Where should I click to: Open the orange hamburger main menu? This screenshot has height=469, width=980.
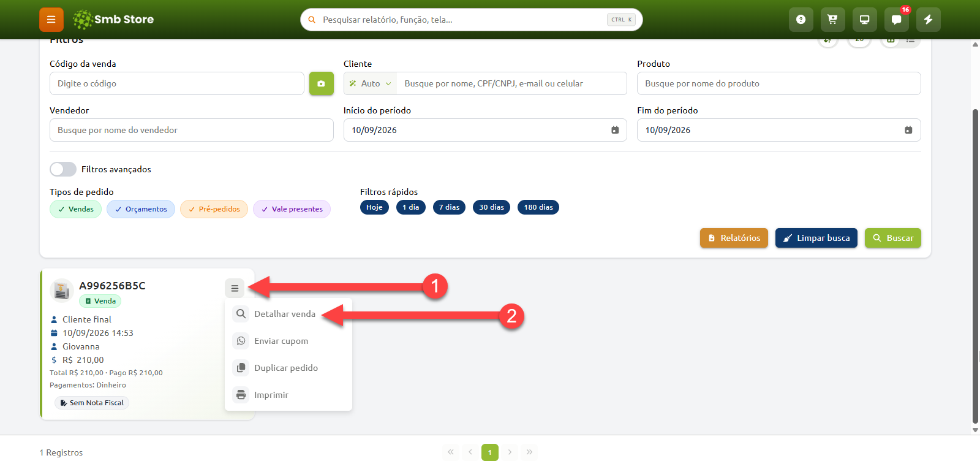click(51, 20)
